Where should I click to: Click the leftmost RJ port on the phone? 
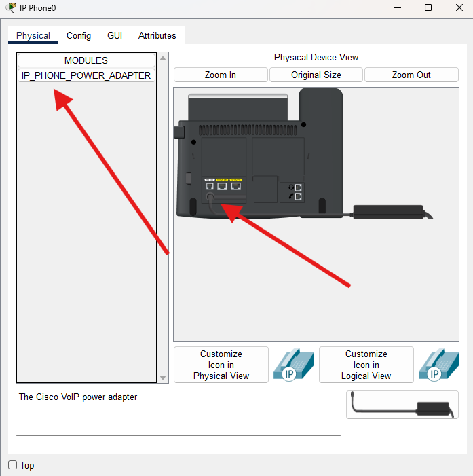[x=210, y=186]
